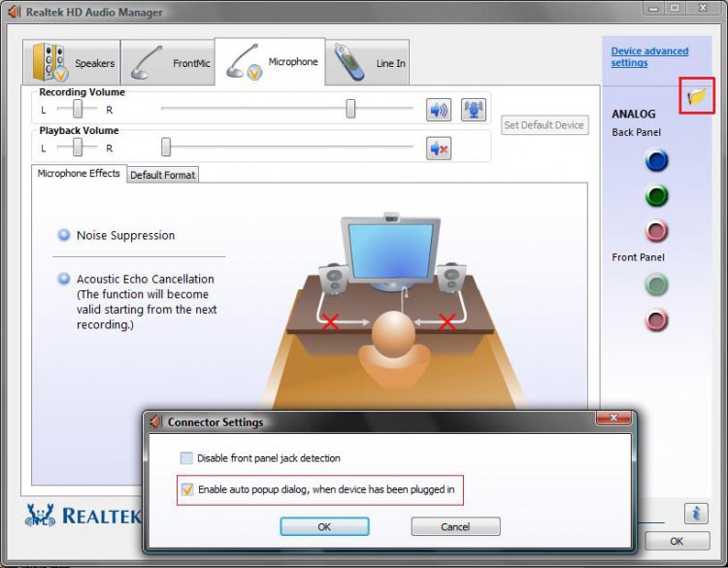
Task: Click the left speaker in the illustration
Action: coord(334,279)
